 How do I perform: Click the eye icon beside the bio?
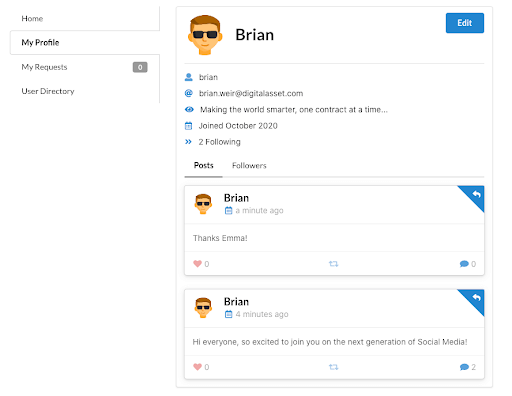click(189, 109)
